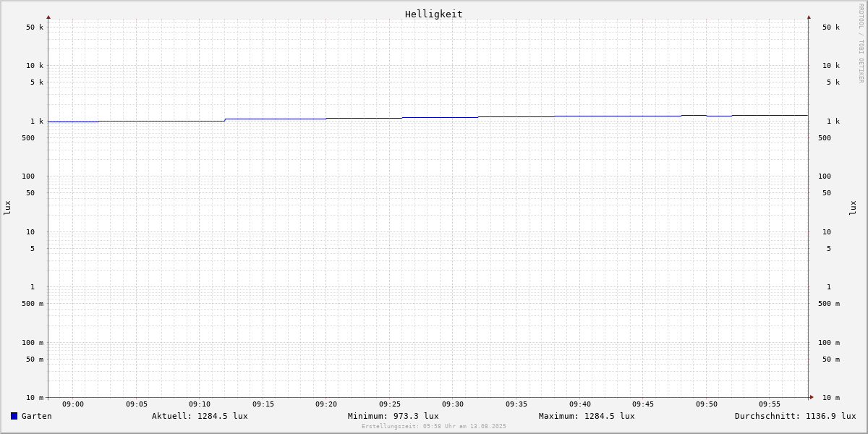Click the 1 k tick on left axis
The image size is (868, 434).
(x=37, y=122)
